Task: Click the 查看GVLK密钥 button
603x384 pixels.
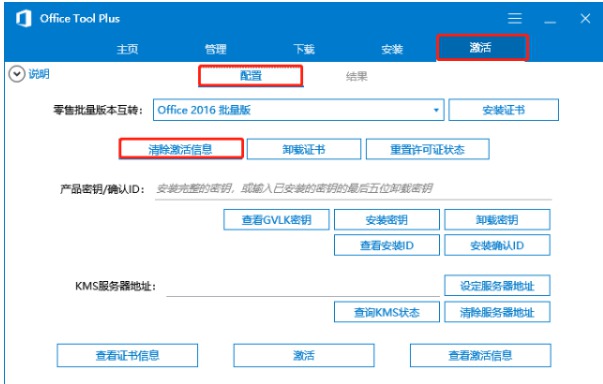Action: tap(276, 219)
